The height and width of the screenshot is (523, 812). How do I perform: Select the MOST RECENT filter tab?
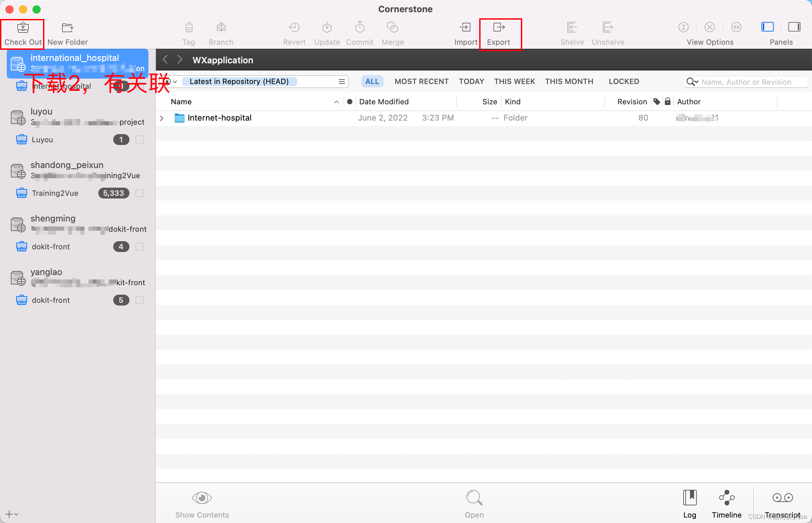[x=421, y=82]
